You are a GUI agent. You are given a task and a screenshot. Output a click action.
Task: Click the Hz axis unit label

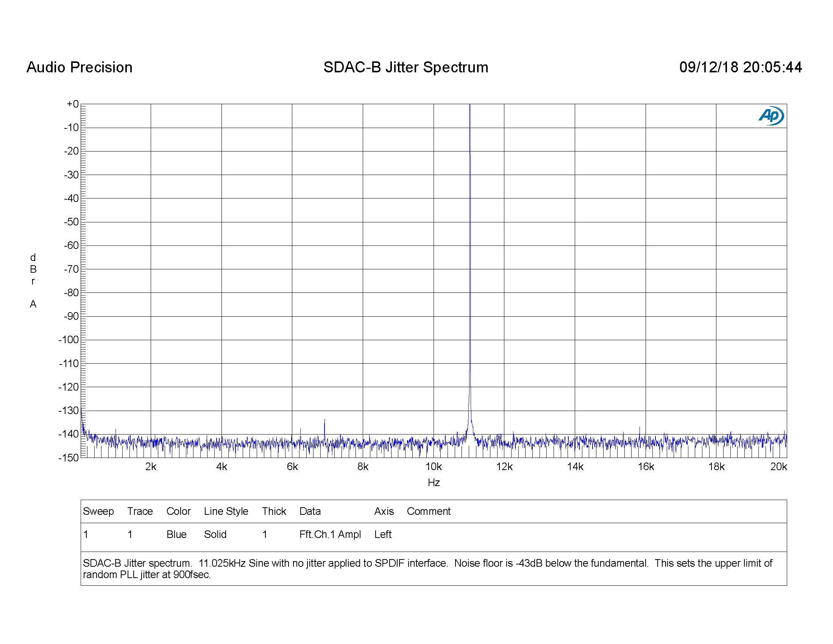click(434, 483)
